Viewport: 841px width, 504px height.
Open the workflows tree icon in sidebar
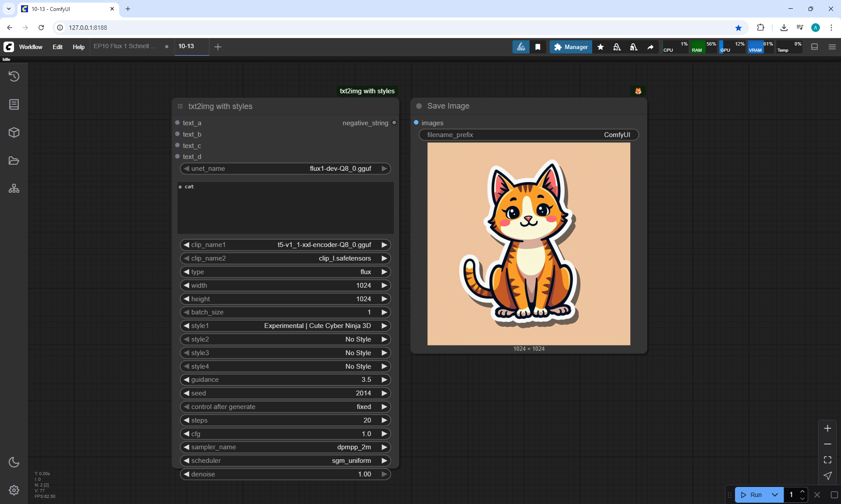(x=14, y=189)
